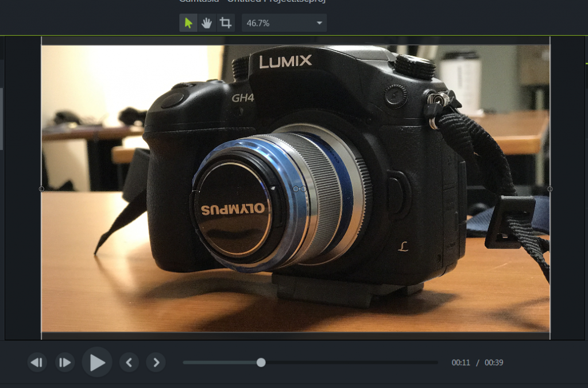The image size is (588, 388).
Task: Click the left-edge resize handle of the canvas
Action: 41,189
